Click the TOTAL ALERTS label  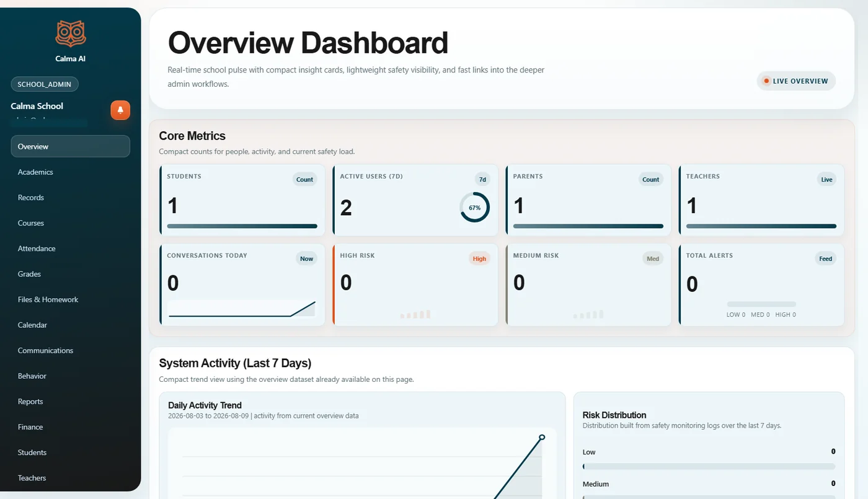(709, 255)
